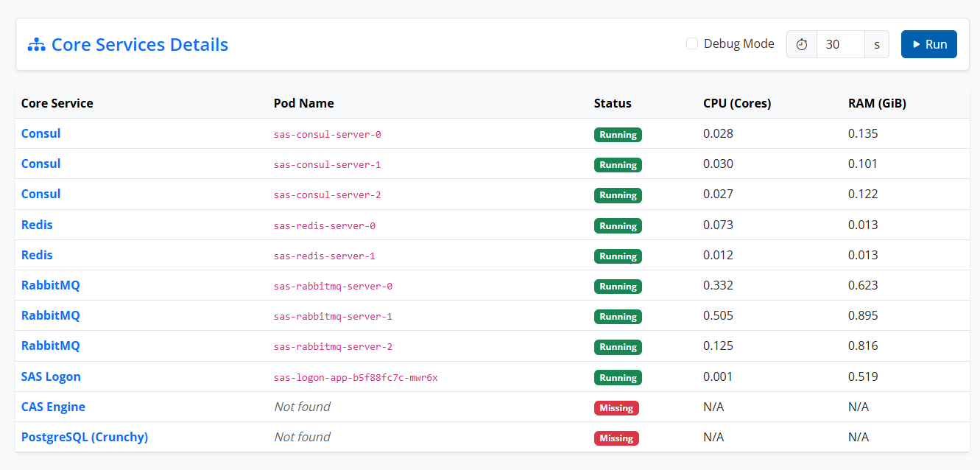Click RAM value 0.895

tap(863, 315)
